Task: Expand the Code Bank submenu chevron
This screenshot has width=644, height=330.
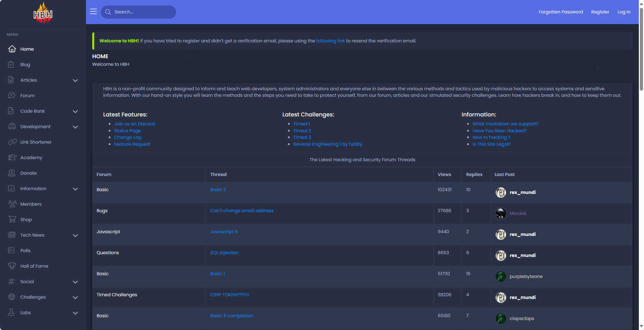Action: tap(75, 111)
